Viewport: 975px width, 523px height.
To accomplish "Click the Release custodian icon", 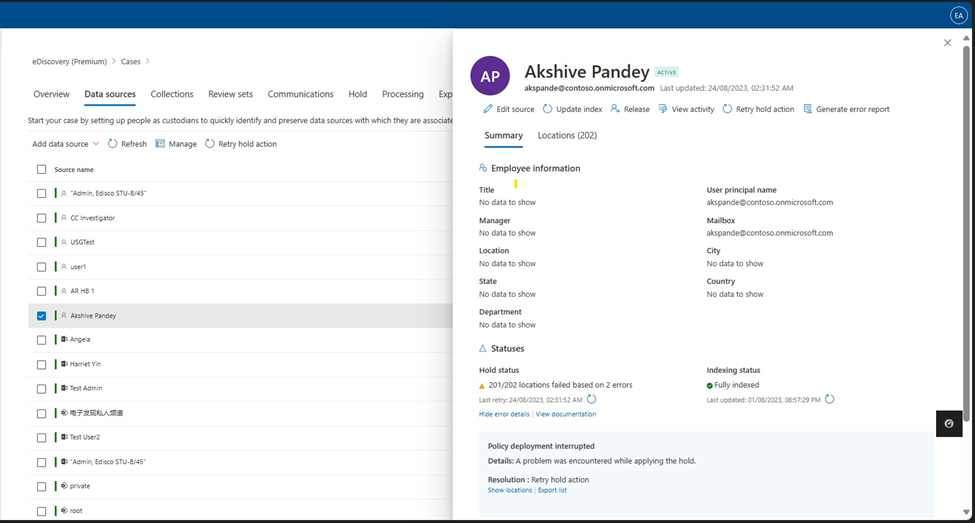I will tap(615, 109).
